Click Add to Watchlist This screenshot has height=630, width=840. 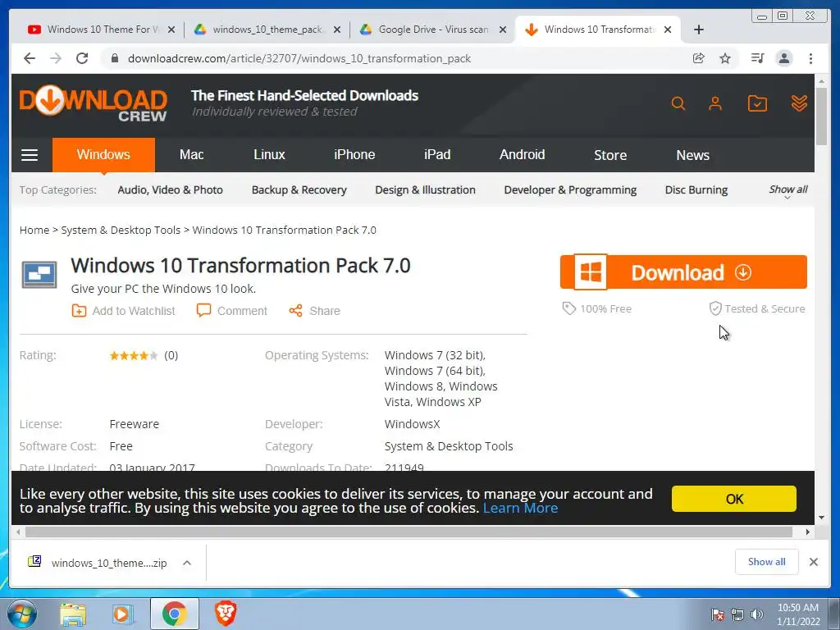[124, 311]
